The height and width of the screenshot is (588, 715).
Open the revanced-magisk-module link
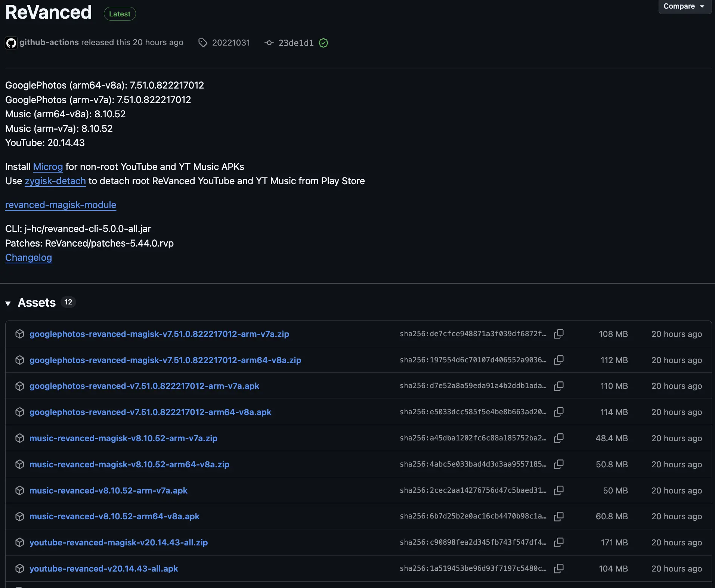(61, 205)
